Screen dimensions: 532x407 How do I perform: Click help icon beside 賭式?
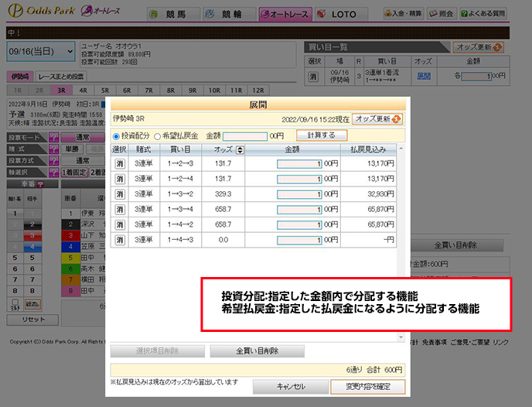point(53,149)
